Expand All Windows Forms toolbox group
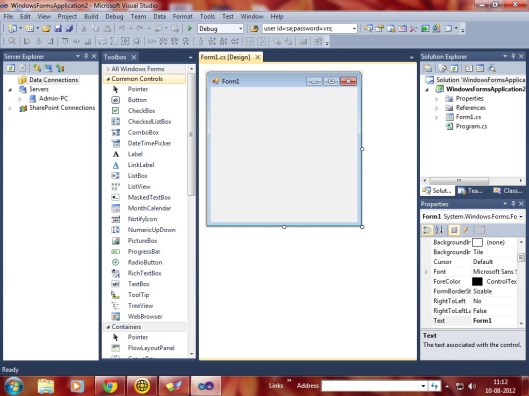Screen dimensions: 529x396 click(x=108, y=69)
